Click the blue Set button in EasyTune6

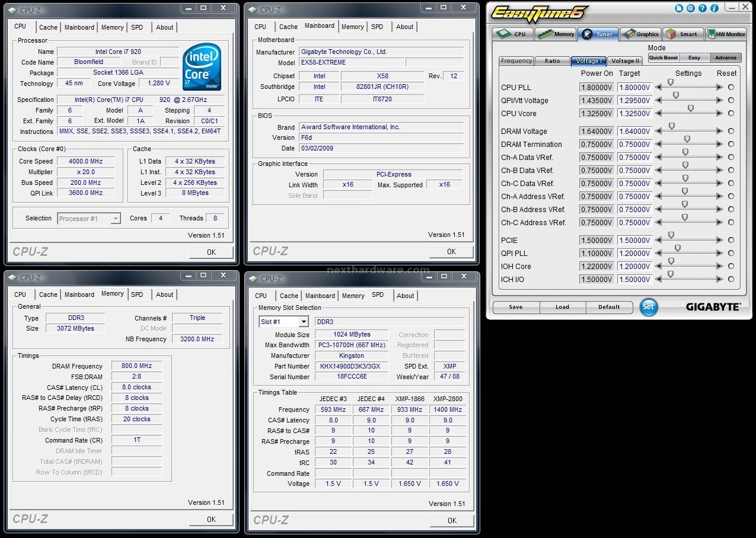(649, 307)
